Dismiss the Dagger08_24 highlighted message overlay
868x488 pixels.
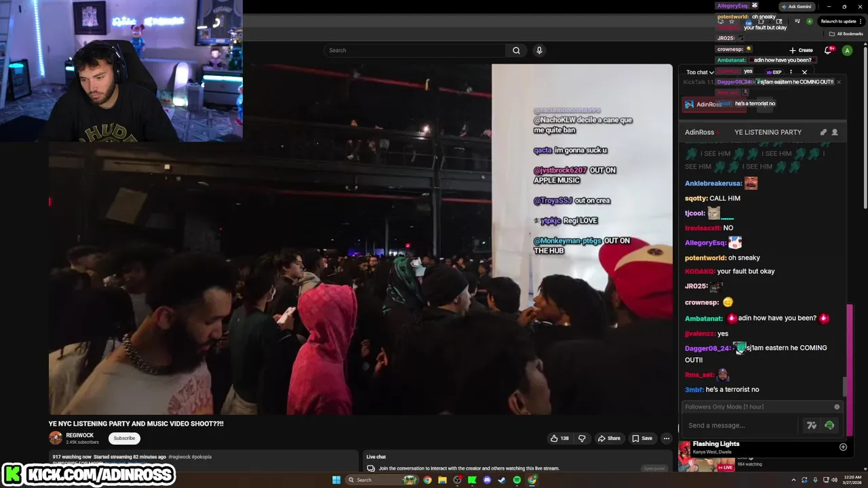coord(839,82)
